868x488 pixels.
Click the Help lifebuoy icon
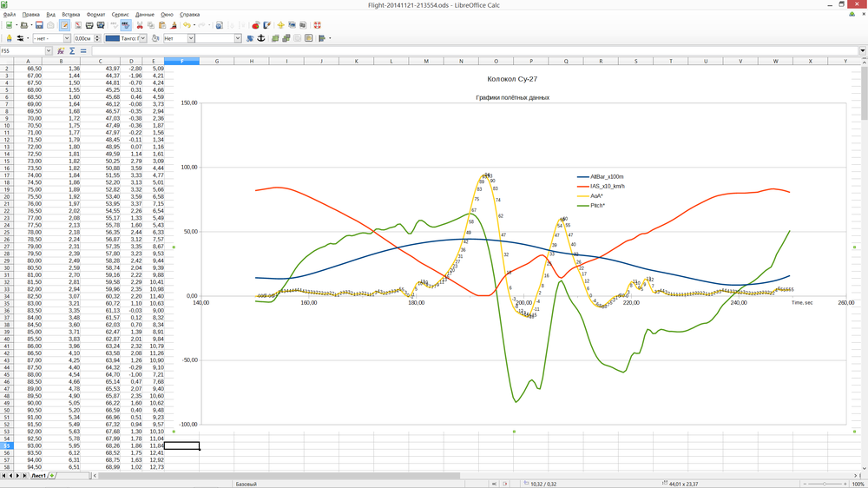click(317, 25)
